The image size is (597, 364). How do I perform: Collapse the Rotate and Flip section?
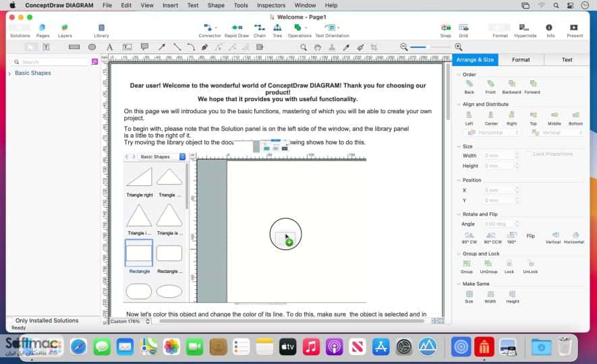tap(459, 214)
